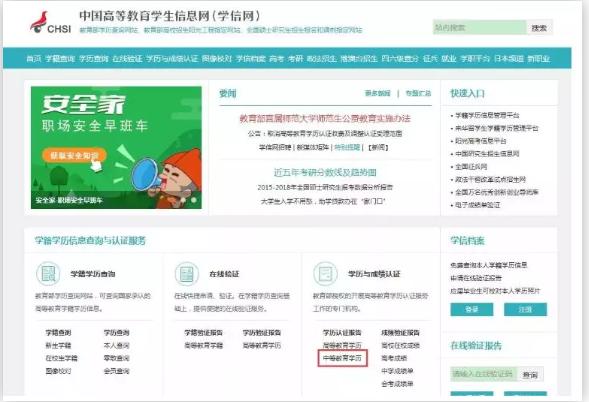This screenshot has width=589, height=402.
Task: Click the 登录 button under 学信档案
Action: 472,309
